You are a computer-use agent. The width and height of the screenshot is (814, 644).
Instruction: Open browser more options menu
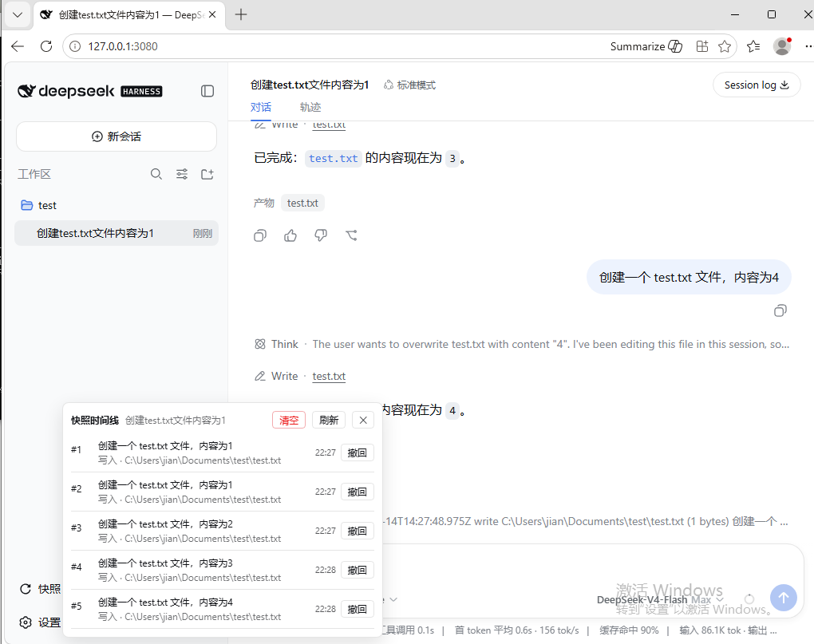(x=808, y=46)
